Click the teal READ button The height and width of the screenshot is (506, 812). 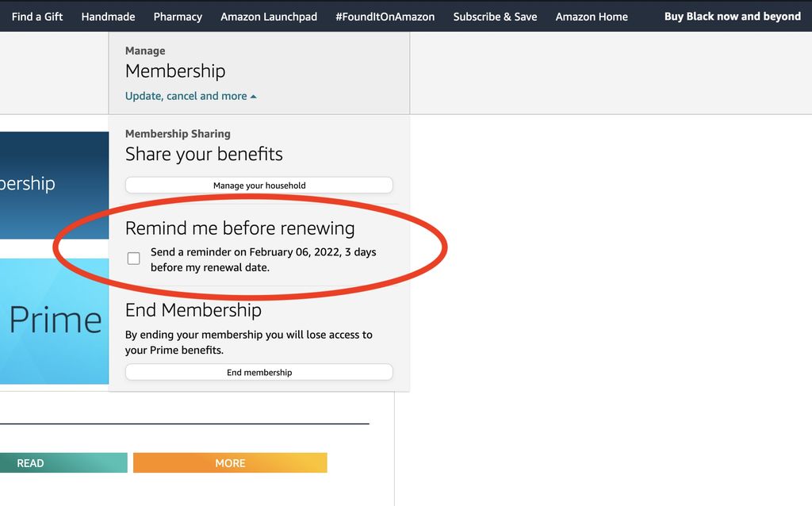coord(63,463)
